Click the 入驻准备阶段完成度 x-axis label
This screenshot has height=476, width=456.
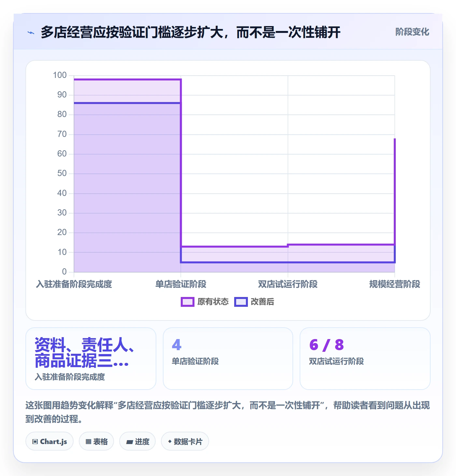(74, 284)
